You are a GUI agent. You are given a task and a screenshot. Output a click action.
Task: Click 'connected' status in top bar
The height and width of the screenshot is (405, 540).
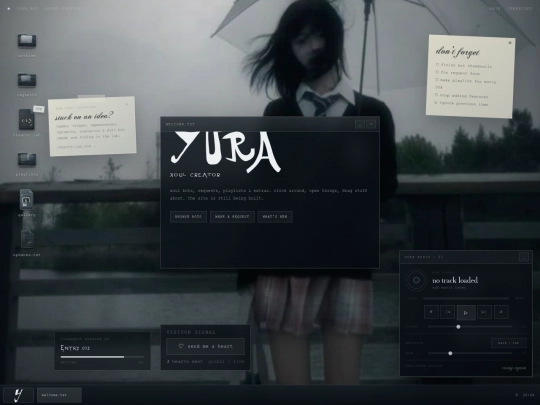[x=520, y=8]
